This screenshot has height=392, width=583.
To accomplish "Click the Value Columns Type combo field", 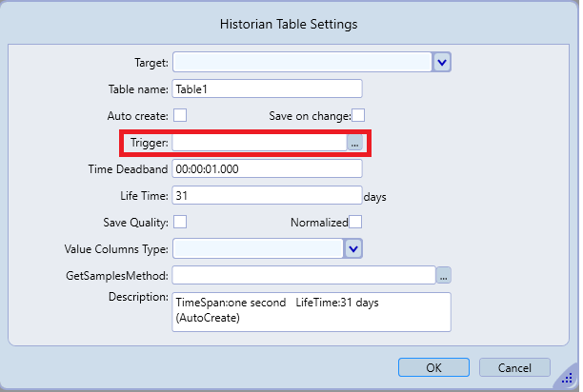I will 257,248.
